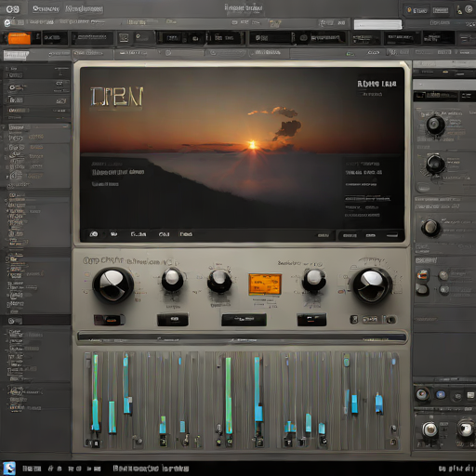Click the yellow-dot button in top-right corner

click(x=417, y=10)
